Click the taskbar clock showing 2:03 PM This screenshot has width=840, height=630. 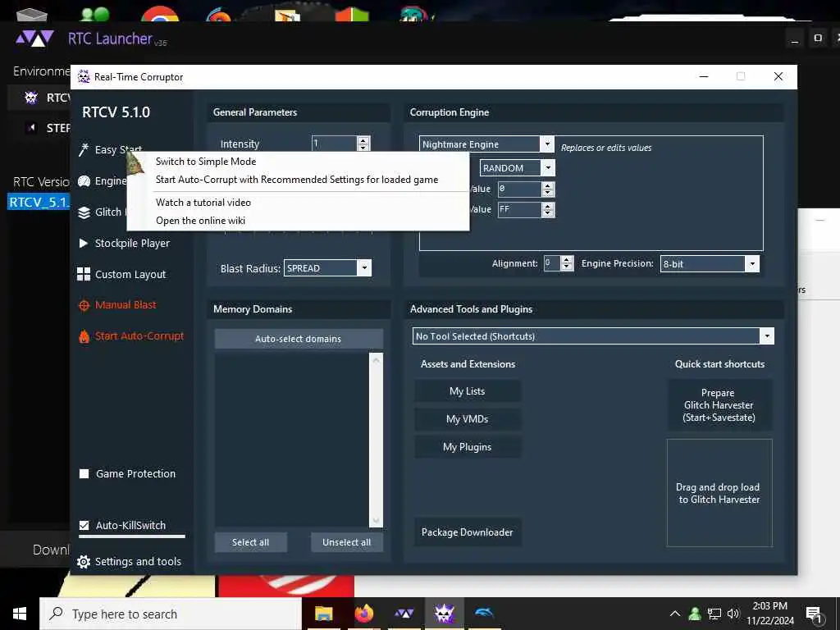(x=769, y=614)
